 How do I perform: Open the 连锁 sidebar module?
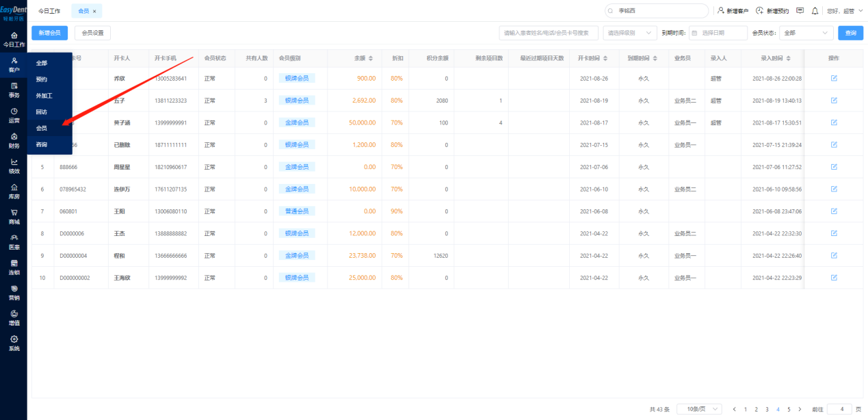pyautogui.click(x=14, y=267)
